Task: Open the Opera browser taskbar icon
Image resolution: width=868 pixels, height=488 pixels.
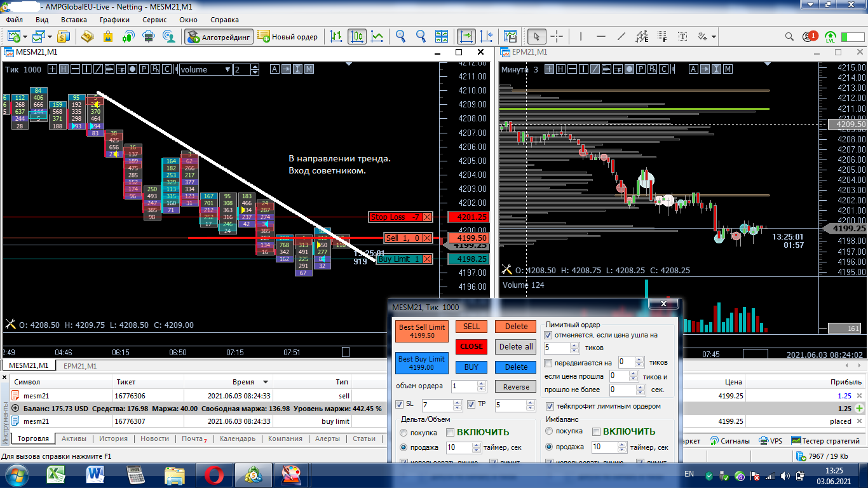Action: point(214,475)
